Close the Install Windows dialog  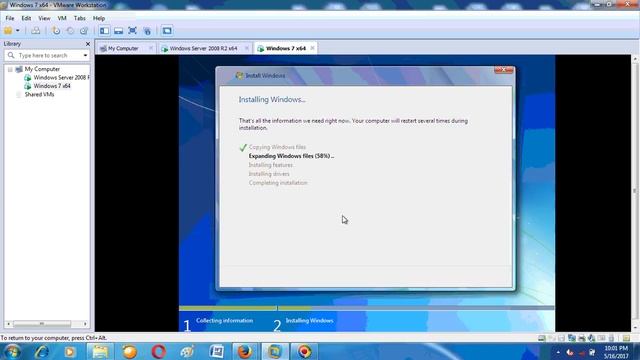503,70
